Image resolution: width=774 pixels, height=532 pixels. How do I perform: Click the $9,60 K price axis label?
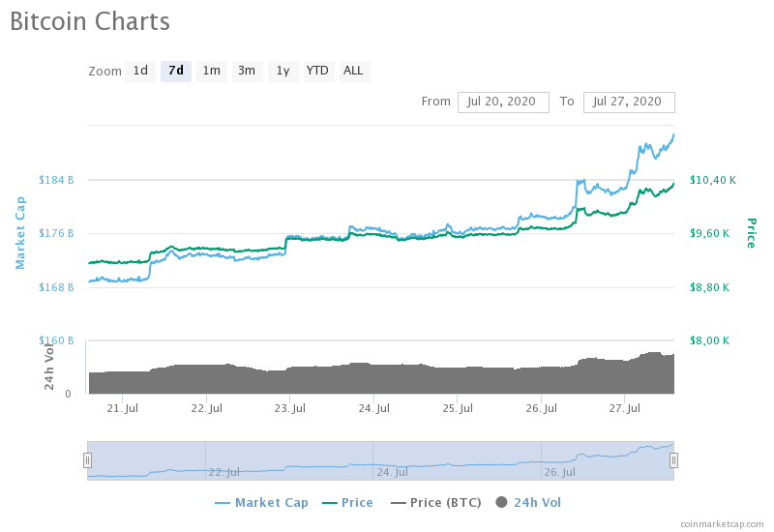[709, 233]
